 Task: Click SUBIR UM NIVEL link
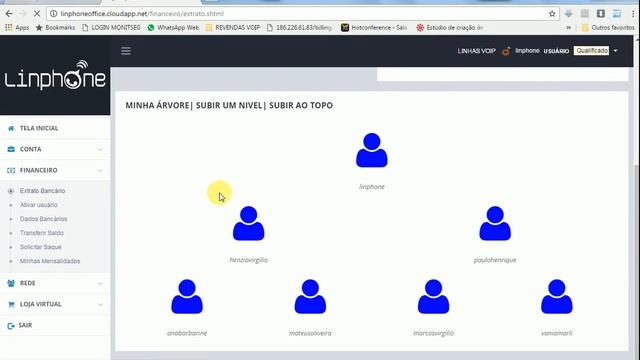(229, 105)
